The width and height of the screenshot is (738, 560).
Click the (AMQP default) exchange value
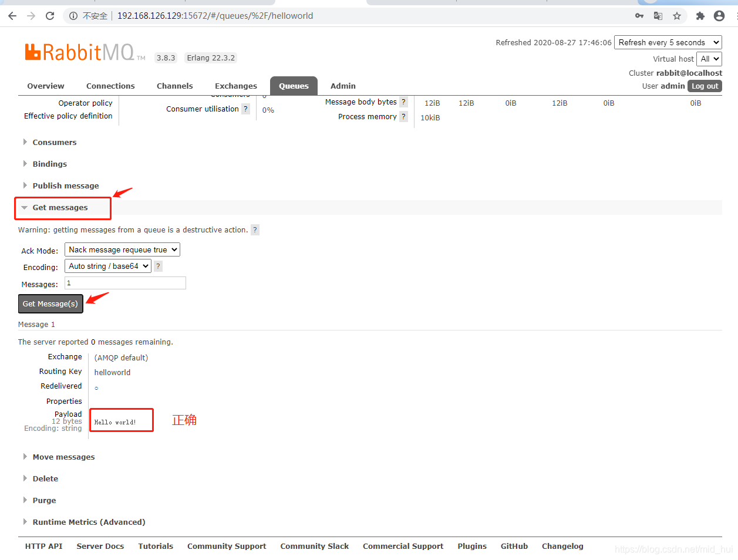tap(121, 357)
